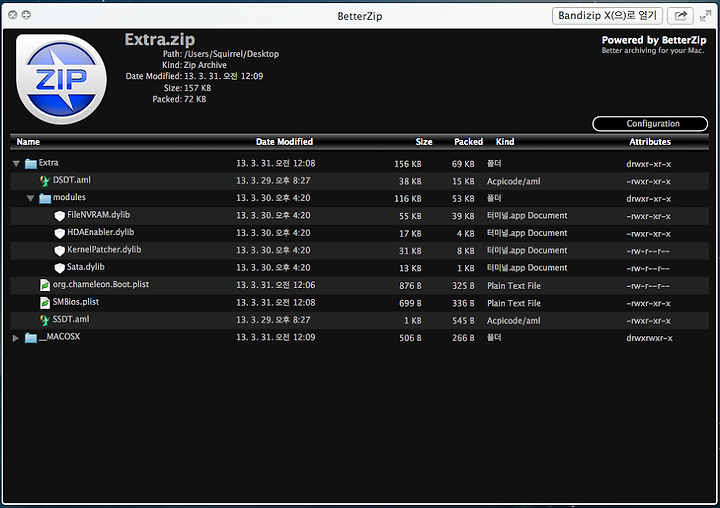This screenshot has width=720, height=508.
Task: Click the 53 KB packed size of modules
Action: click(463, 199)
